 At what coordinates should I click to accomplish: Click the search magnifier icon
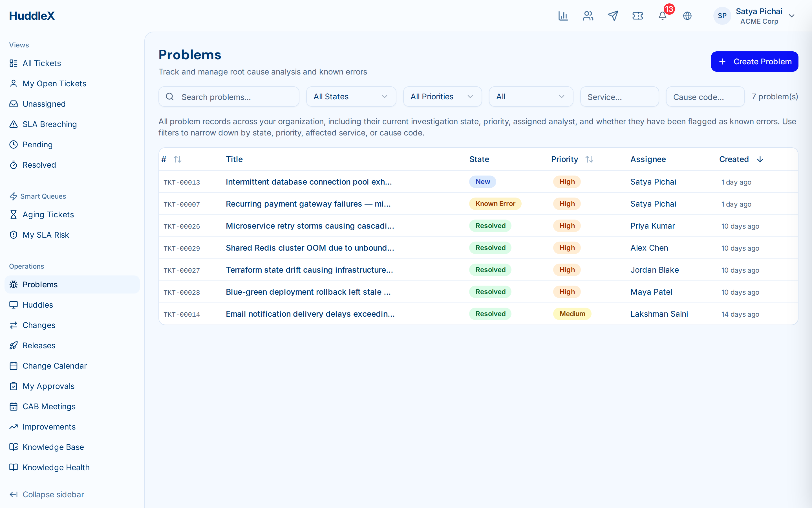(x=170, y=97)
